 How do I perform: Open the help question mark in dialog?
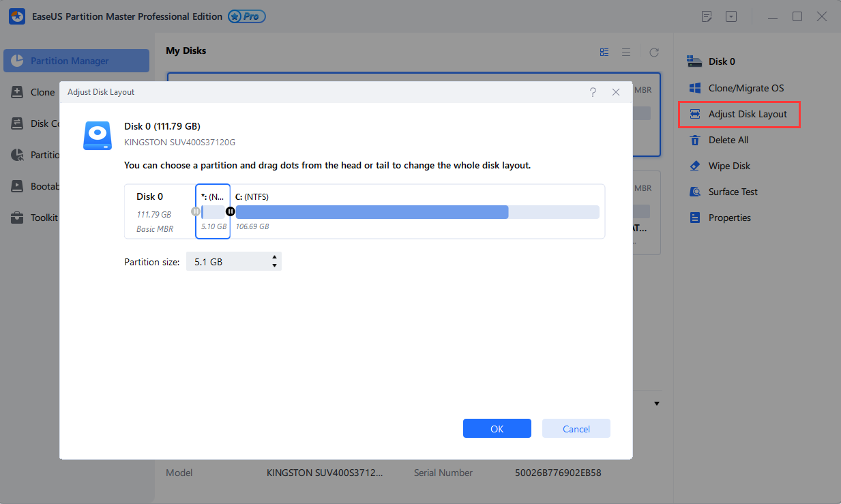pyautogui.click(x=593, y=92)
